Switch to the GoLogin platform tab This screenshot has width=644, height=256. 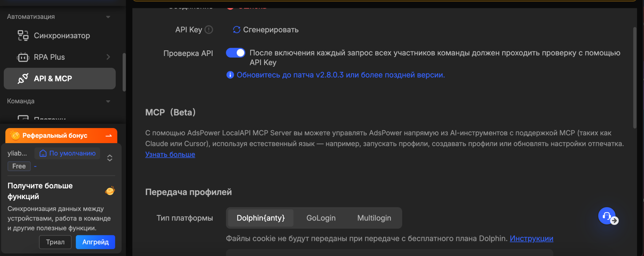(320, 218)
